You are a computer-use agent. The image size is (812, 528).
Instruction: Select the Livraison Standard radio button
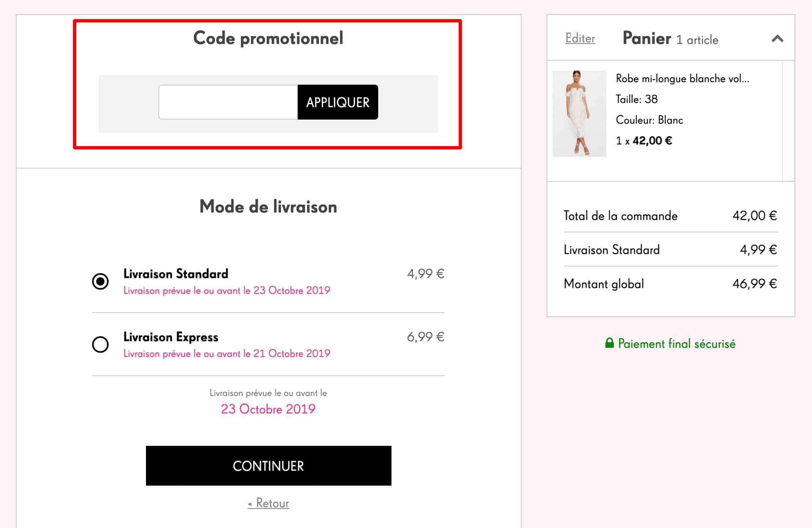click(x=100, y=281)
